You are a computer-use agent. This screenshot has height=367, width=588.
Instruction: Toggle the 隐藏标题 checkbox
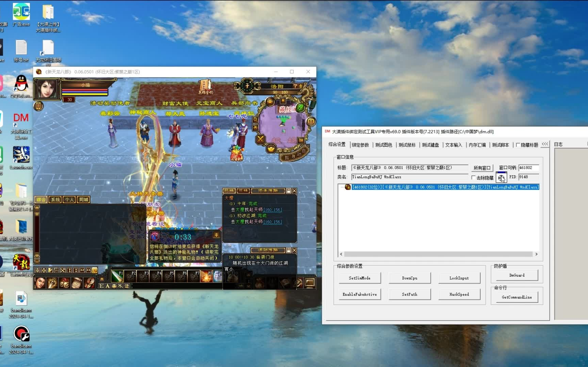[518, 145]
